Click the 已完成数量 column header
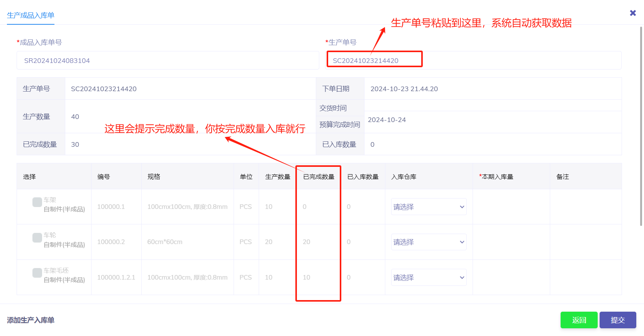Screen dimensions: 644x336 [319, 177]
